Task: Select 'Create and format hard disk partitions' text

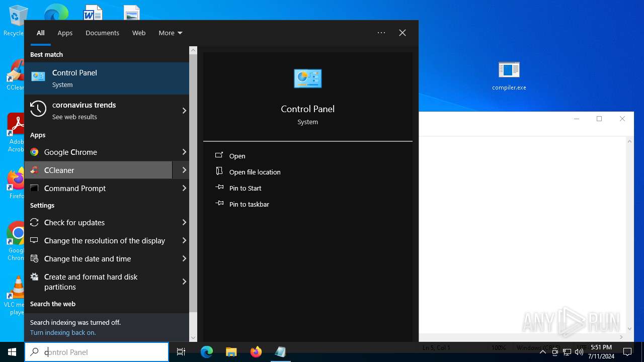Action: (91, 282)
